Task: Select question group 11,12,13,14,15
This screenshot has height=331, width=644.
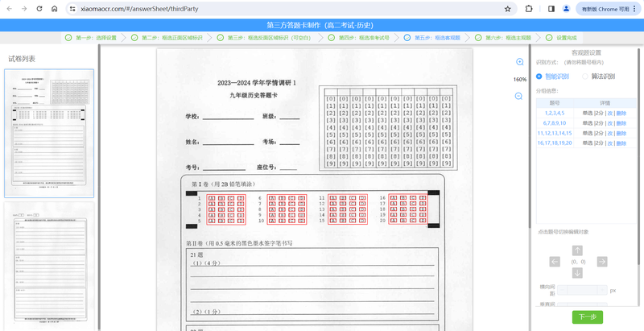Action: (x=555, y=133)
